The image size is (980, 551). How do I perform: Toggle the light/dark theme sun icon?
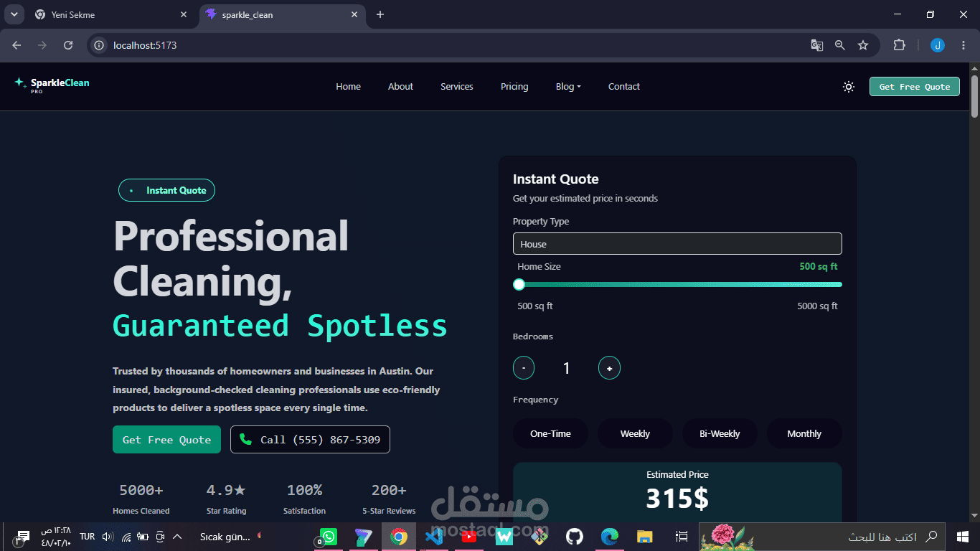click(x=849, y=87)
